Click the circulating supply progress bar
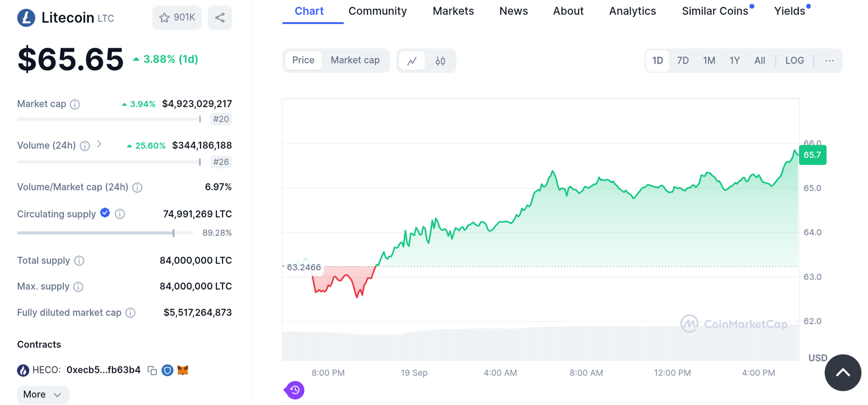The height and width of the screenshot is (405, 868). tap(105, 233)
